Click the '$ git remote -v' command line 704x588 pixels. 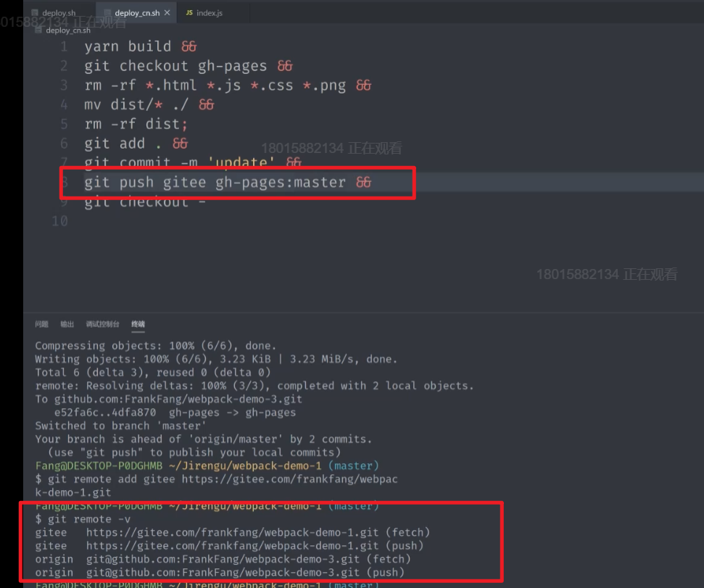point(83,519)
